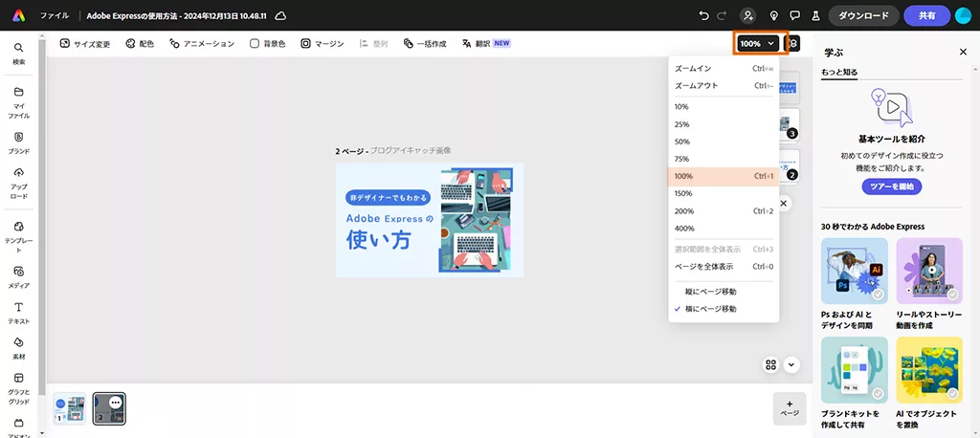
Task: Click the undo arrow icon
Action: point(704,15)
